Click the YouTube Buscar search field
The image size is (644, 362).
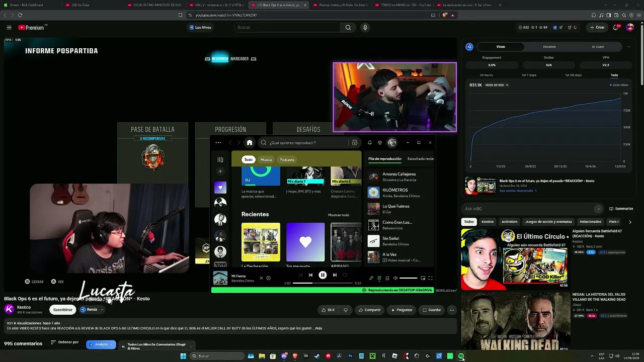288,28
